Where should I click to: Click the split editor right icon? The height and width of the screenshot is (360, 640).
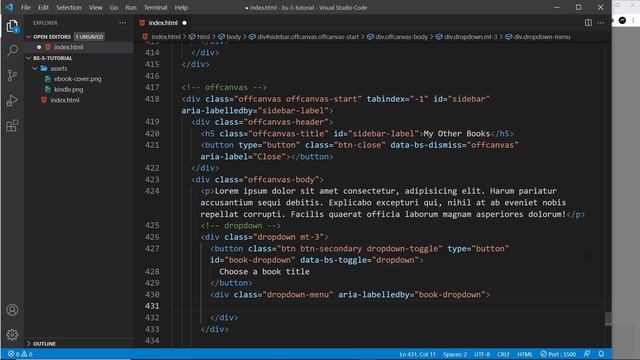point(588,23)
